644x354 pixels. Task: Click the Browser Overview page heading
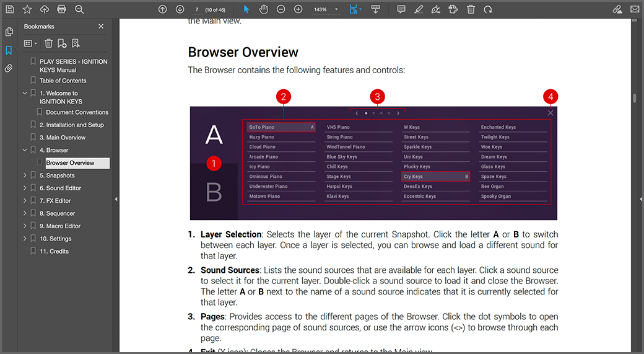pyautogui.click(x=243, y=52)
